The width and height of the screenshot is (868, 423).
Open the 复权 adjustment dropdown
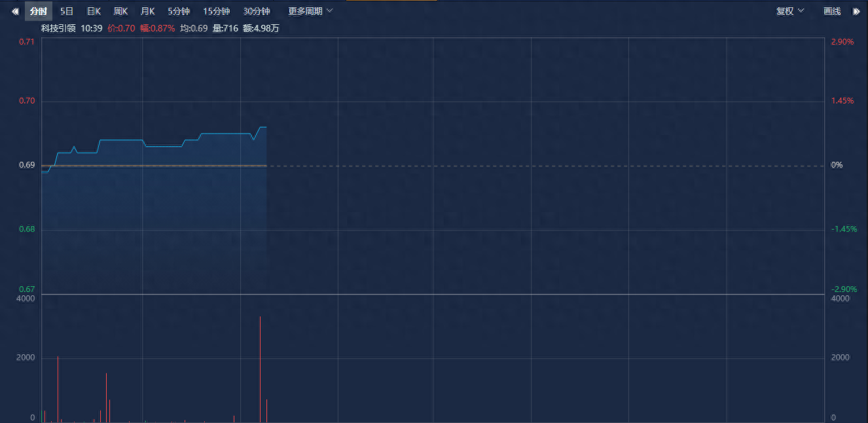coord(785,11)
